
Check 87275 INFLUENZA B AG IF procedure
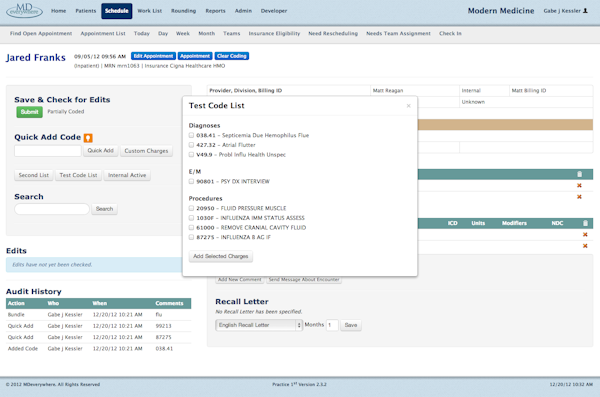(191, 237)
